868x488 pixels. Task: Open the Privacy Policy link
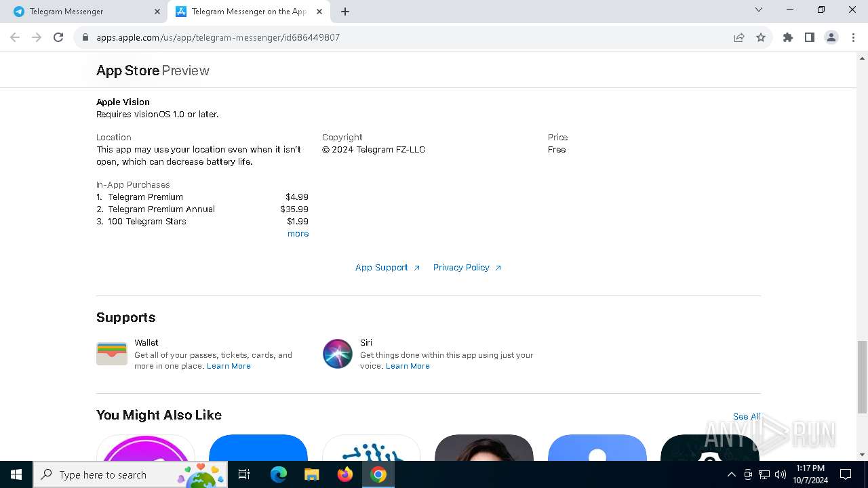coord(467,268)
